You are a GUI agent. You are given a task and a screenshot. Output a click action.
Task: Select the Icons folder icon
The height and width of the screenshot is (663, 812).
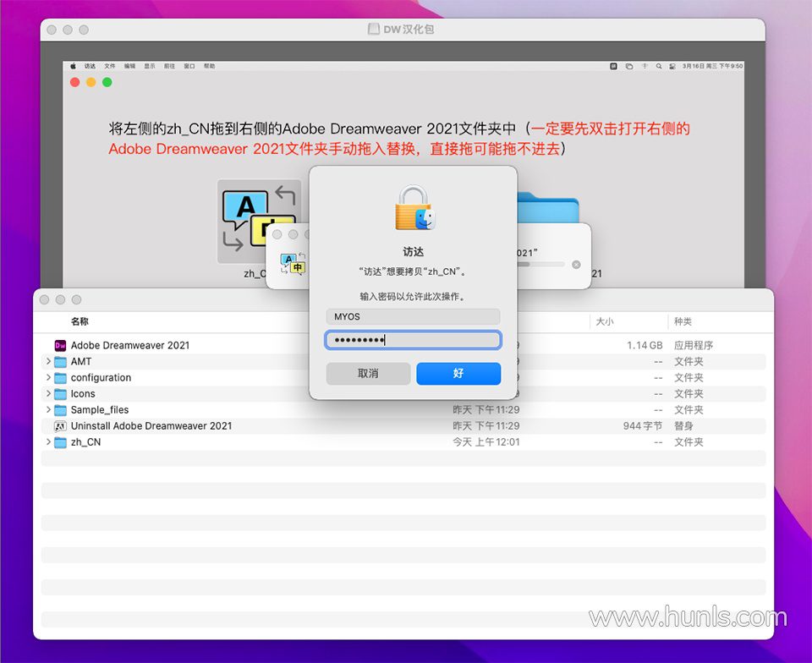(61, 393)
